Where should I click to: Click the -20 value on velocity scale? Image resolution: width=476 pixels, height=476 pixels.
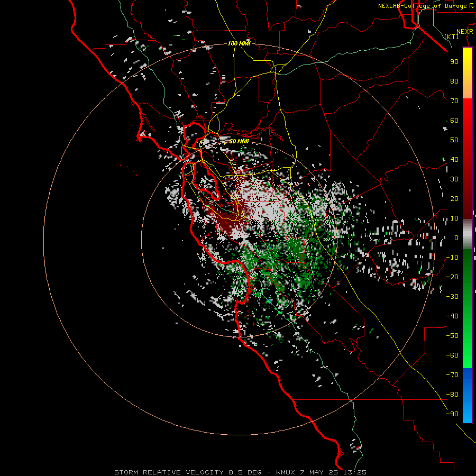point(452,277)
